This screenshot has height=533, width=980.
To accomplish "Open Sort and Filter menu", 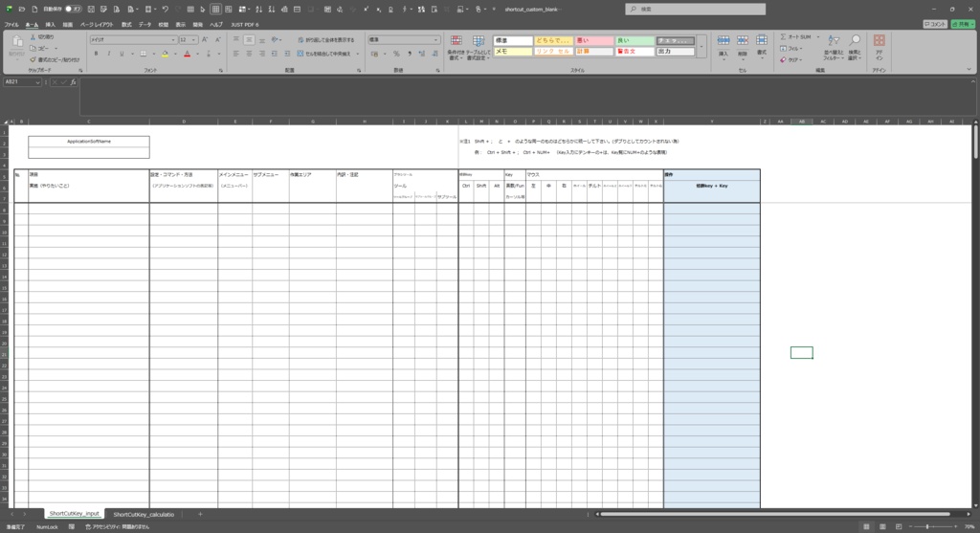I will [834, 48].
